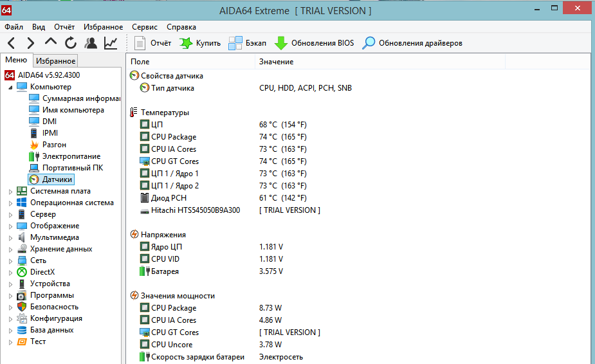Screen dimensions: 595x364
Task: Open the Электропитание battery icon item
Action: coord(34,156)
